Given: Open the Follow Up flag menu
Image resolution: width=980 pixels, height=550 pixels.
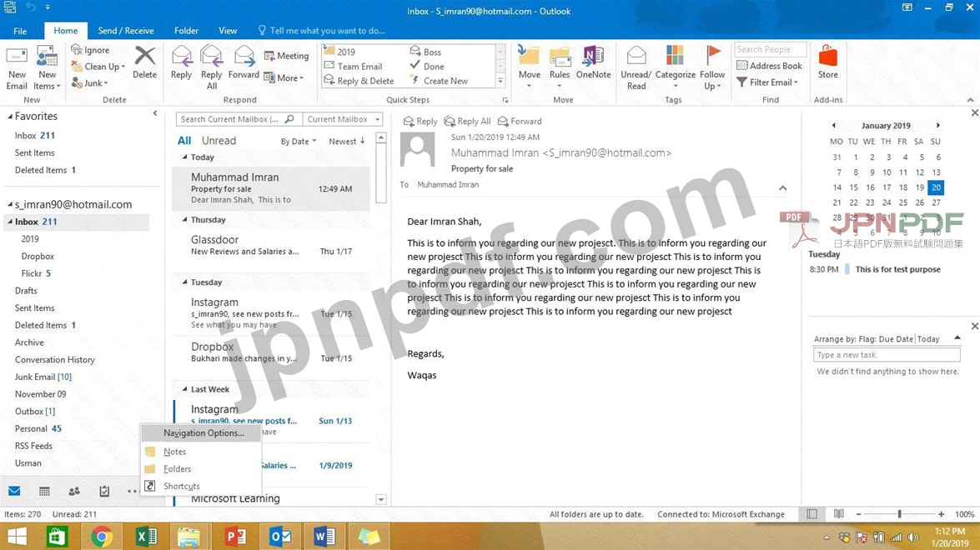Looking at the screenshot, I should point(712,68).
